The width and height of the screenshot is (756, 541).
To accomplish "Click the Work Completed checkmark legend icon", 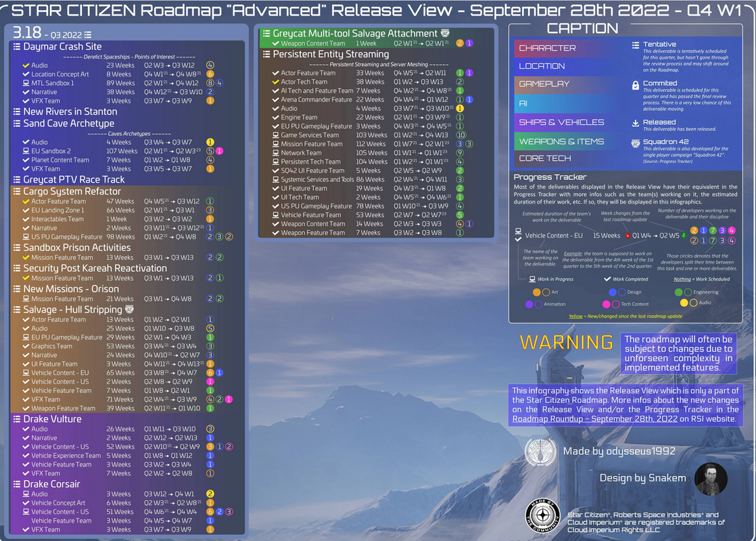I will [607, 279].
